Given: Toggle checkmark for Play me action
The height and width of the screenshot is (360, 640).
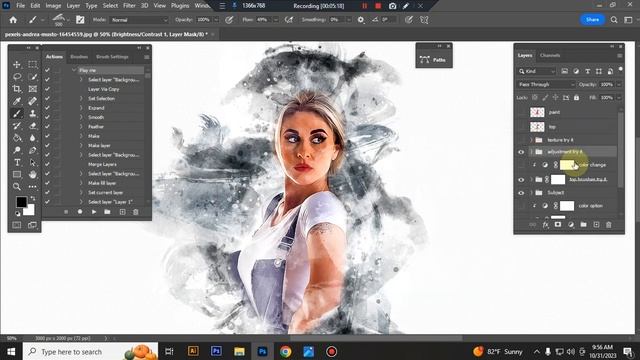Looking at the screenshot, I should tap(47, 70).
